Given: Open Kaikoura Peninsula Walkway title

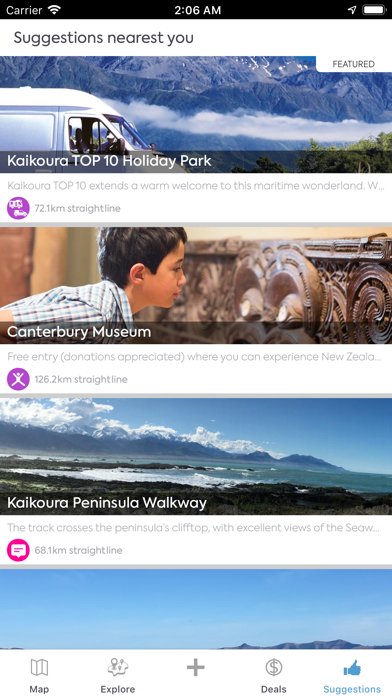Looking at the screenshot, I should tap(107, 503).
